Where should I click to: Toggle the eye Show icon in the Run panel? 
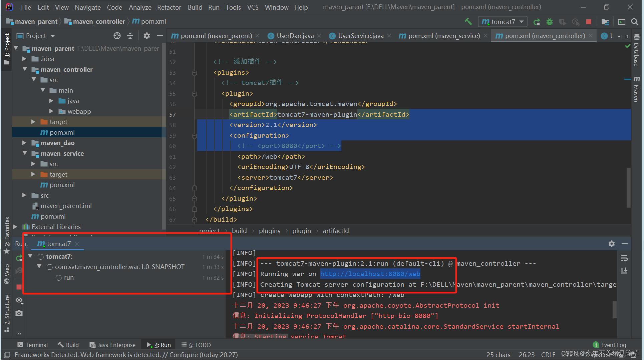(19, 300)
